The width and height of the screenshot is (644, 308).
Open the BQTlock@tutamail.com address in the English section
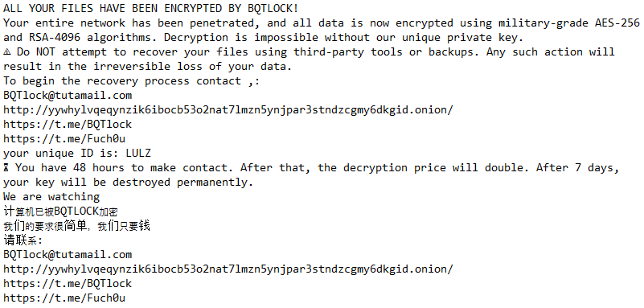[x=68, y=96]
